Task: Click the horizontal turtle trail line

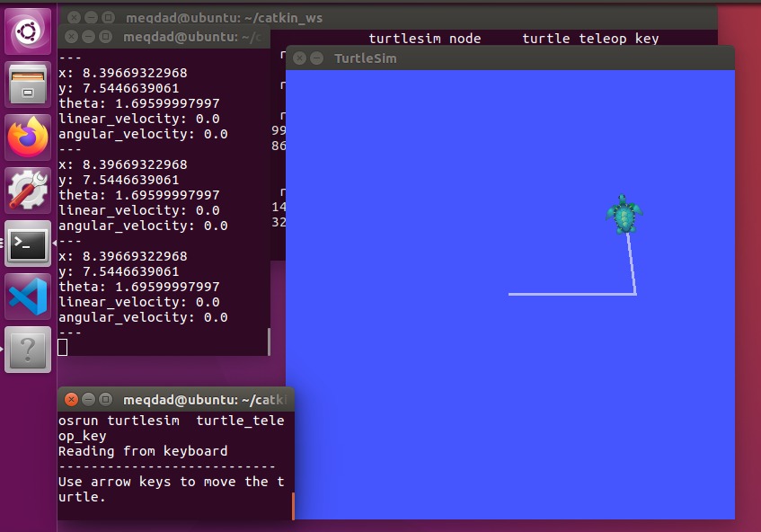Action: (571, 294)
